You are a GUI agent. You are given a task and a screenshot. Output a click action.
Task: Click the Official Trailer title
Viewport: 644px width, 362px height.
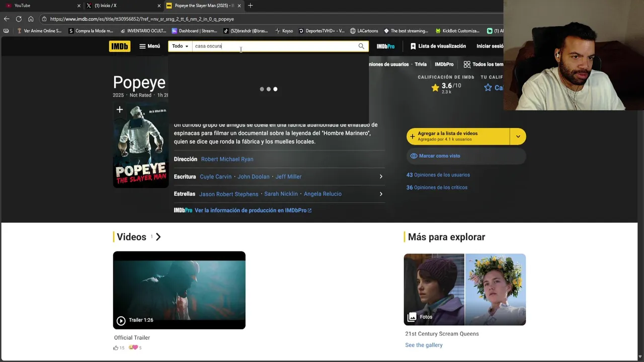pos(132,338)
